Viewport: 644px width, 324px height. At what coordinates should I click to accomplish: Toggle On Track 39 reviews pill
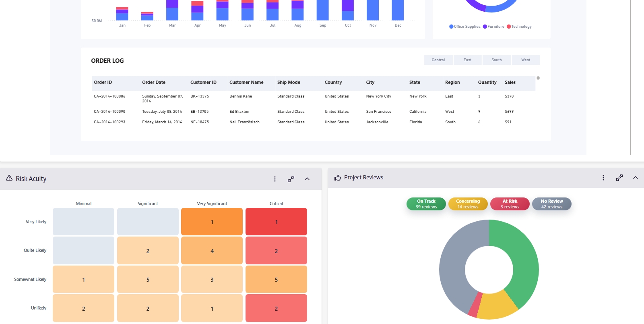[x=426, y=204]
